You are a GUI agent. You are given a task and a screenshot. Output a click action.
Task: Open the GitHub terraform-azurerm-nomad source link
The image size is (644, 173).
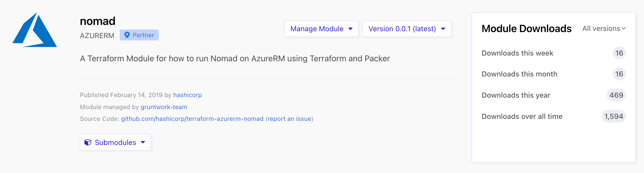coord(192,119)
